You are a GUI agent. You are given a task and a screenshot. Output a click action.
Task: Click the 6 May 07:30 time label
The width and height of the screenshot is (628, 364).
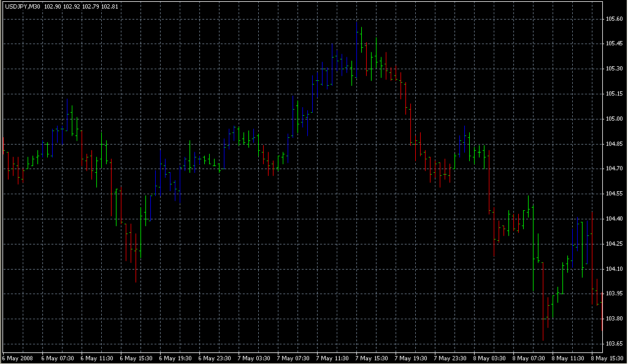click(58, 358)
